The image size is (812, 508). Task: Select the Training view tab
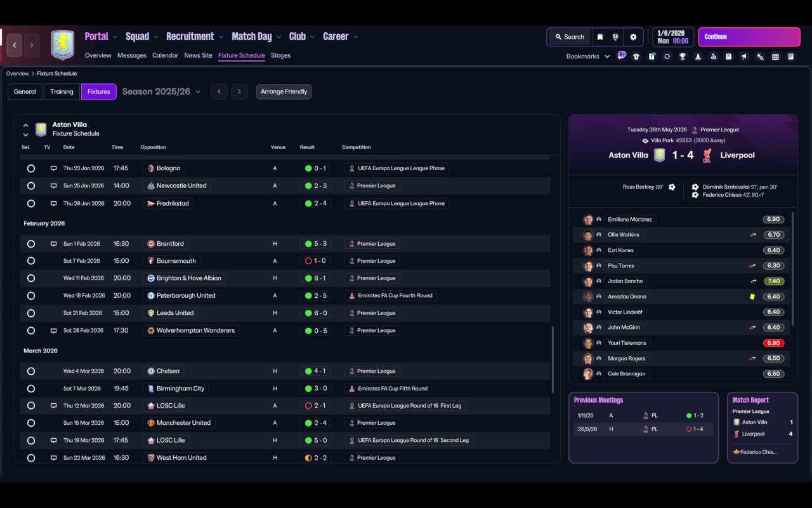(x=62, y=91)
